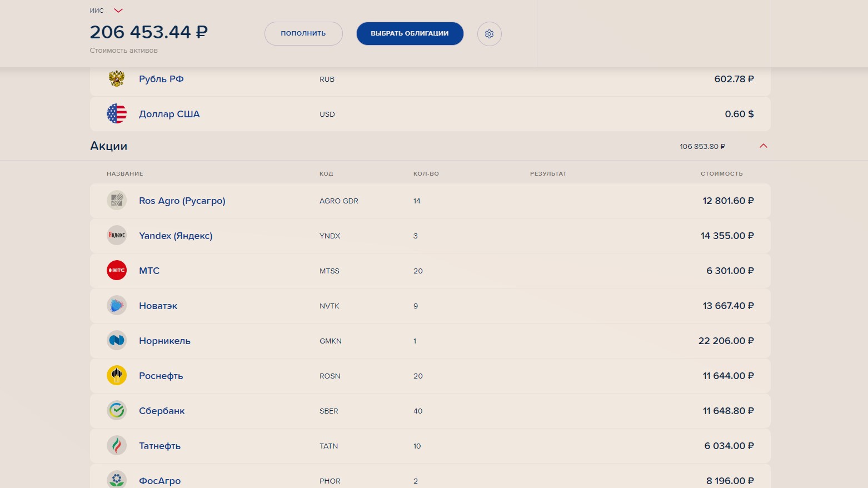The image size is (868, 488).
Task: Click the 0.60 $ dollar balance
Action: (x=739, y=114)
